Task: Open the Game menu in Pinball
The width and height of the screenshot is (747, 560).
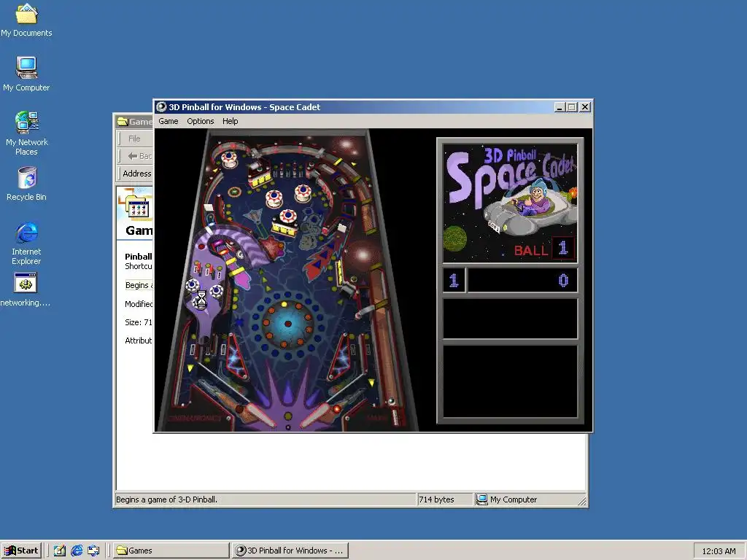Action: 169,121
